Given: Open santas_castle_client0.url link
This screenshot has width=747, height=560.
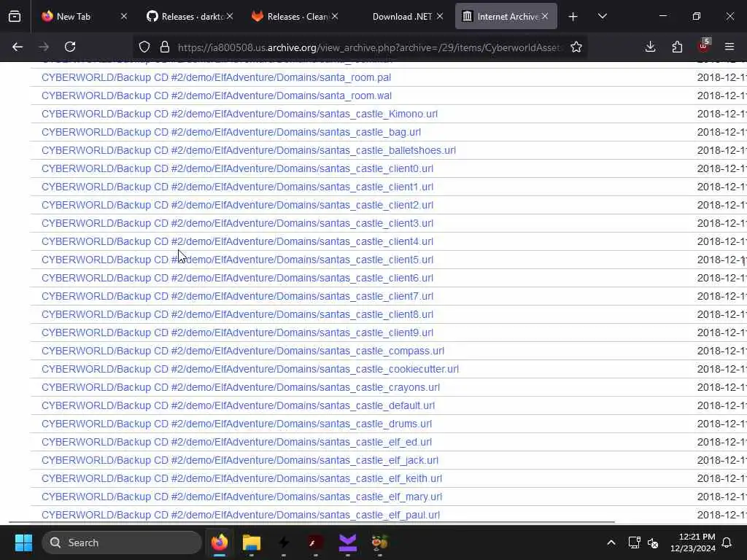Looking at the screenshot, I should point(237,168).
